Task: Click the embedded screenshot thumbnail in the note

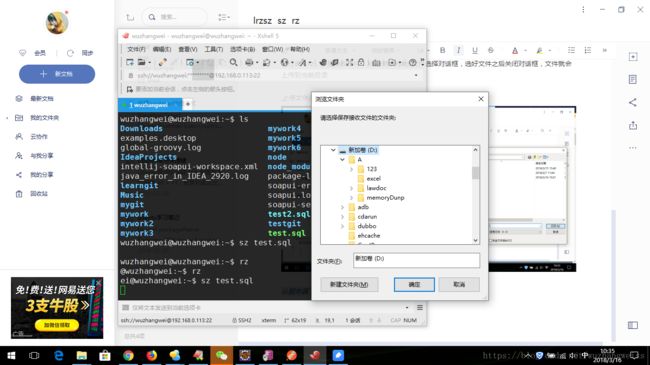Action: pos(532,189)
